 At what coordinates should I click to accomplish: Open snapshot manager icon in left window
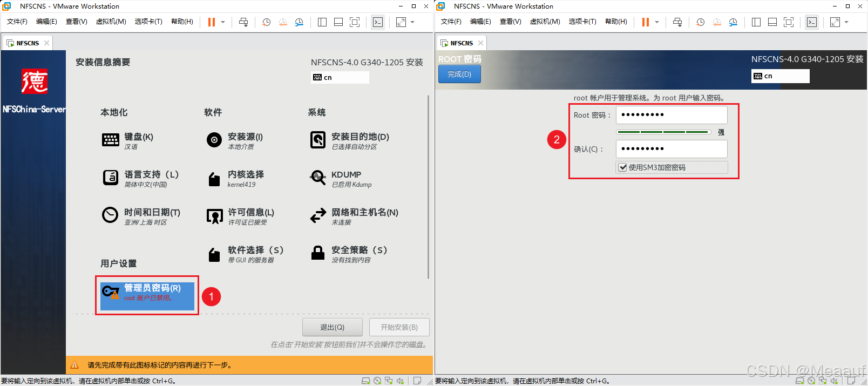(299, 22)
